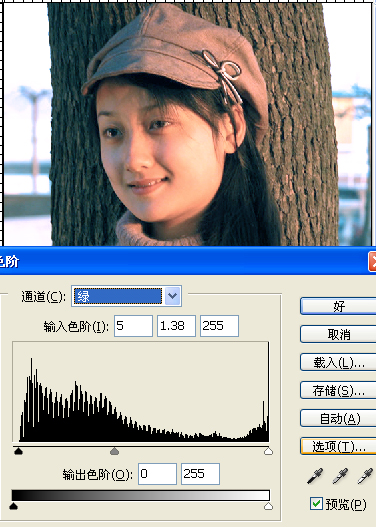
Task: Select the gray point eyedropper
Action: click(340, 476)
